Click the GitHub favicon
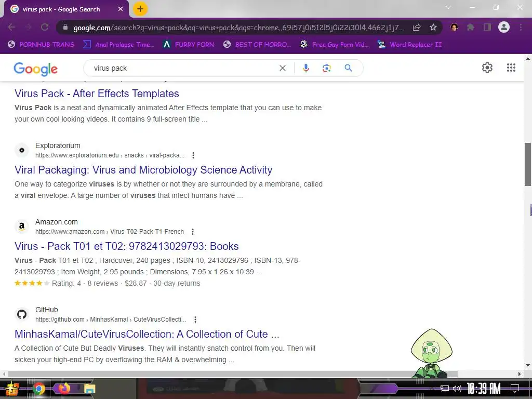532x399 pixels. click(22, 314)
